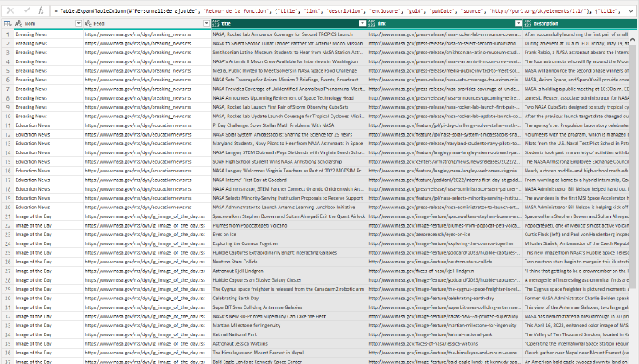Click the ABC123 type icon of description column
Image resolution: width=639 pixels, height=364 pixels.
point(528,24)
